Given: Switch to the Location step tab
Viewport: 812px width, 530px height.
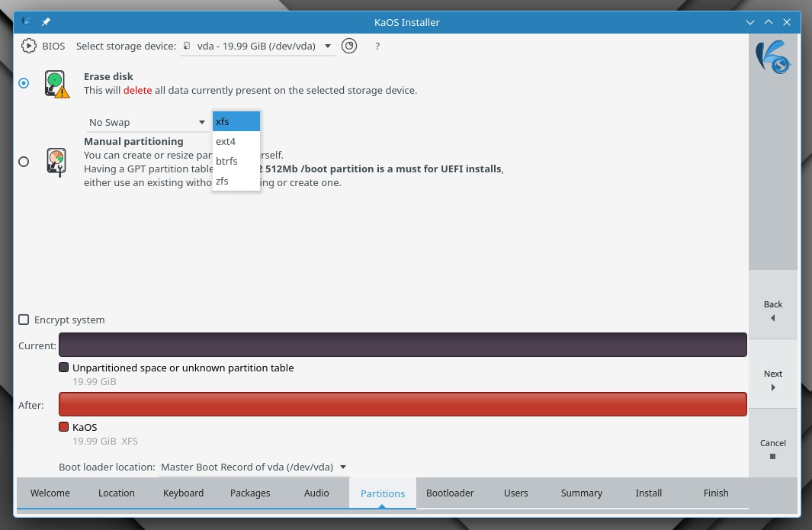Looking at the screenshot, I should [x=117, y=493].
